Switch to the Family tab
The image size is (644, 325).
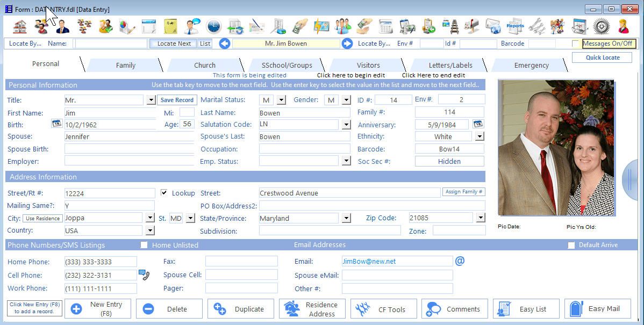pyautogui.click(x=126, y=65)
